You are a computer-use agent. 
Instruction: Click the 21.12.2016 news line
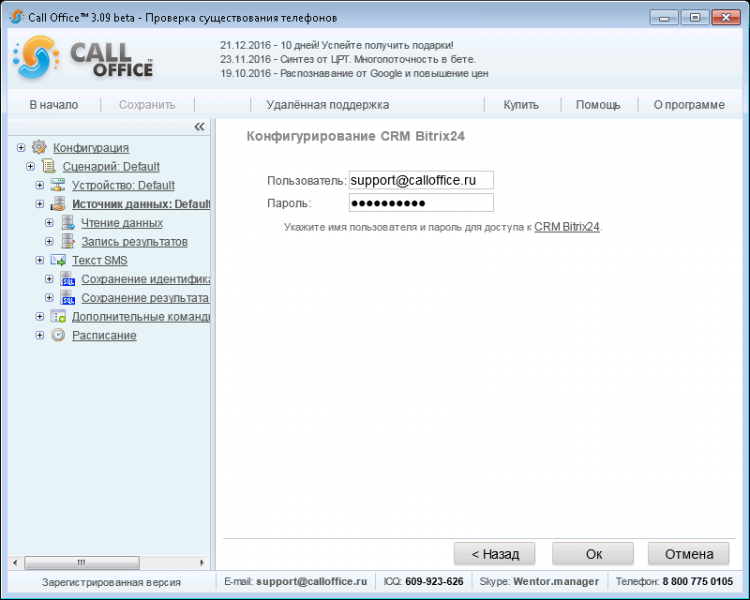coord(337,45)
